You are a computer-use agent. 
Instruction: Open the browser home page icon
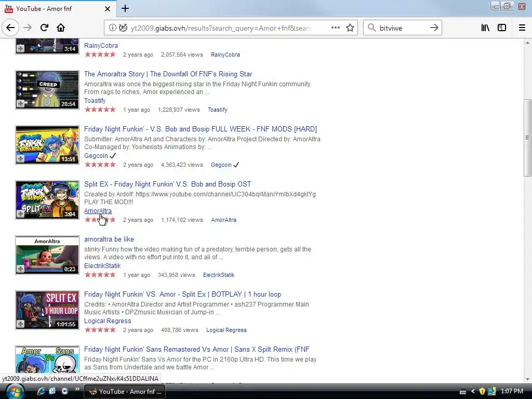(61, 28)
